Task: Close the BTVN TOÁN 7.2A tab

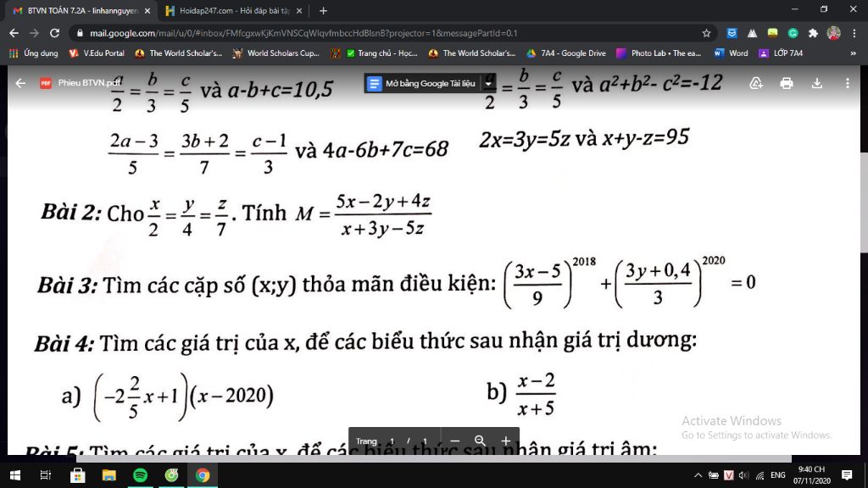Action: (x=147, y=10)
